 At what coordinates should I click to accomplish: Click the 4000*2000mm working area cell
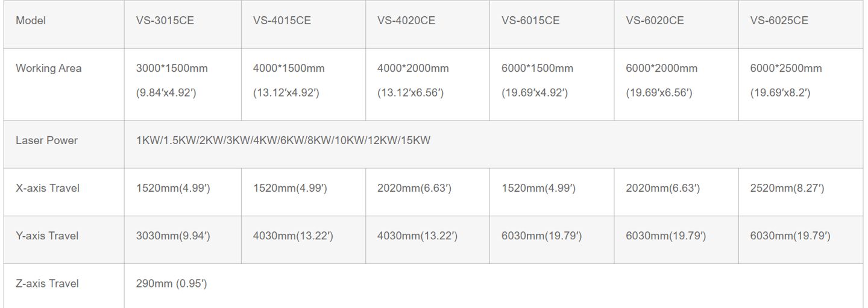[427, 84]
